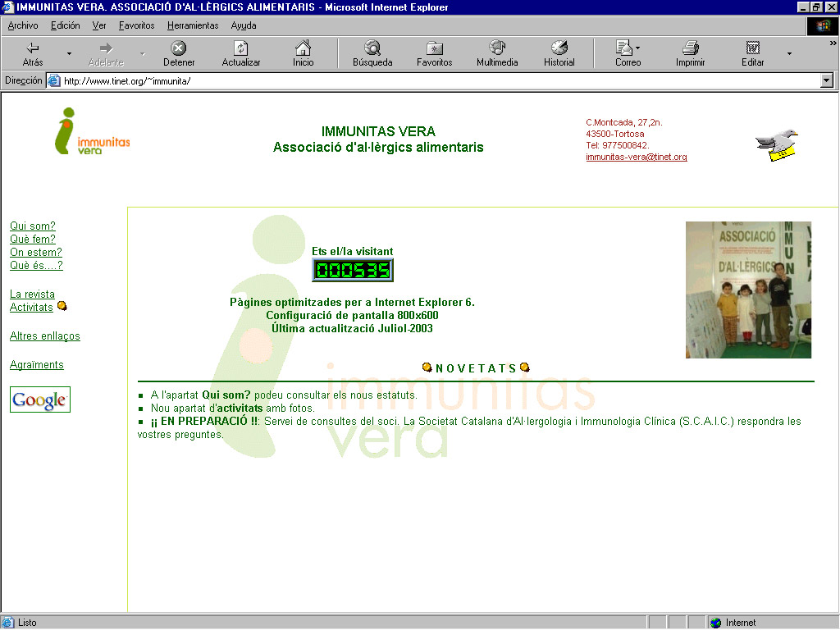Click the mail bird icon in header

pyautogui.click(x=776, y=144)
